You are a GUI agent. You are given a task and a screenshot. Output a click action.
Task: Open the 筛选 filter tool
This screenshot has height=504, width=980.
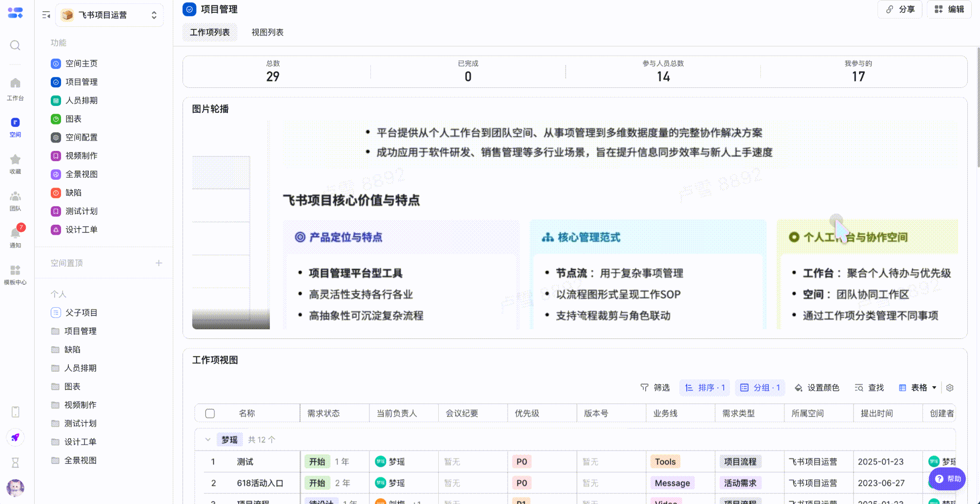point(655,388)
